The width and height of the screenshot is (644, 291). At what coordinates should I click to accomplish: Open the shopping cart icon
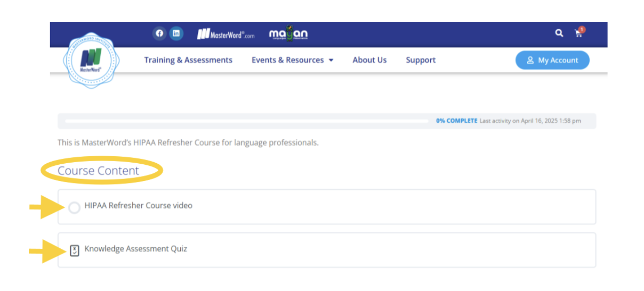pos(578,34)
